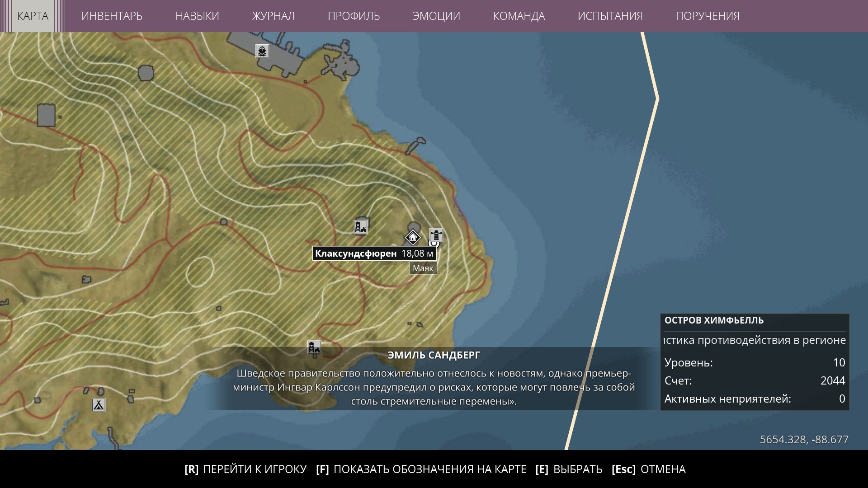Click the Маяк label

pos(423,268)
